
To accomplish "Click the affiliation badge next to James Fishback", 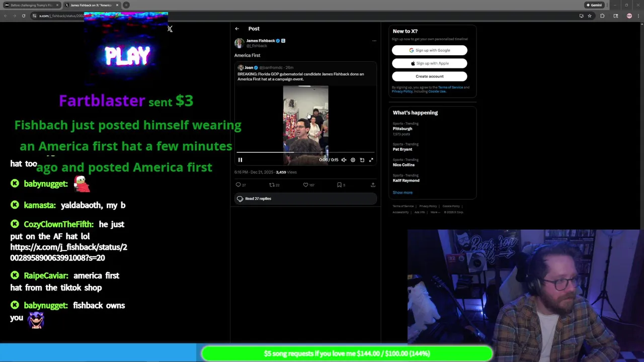I will pos(283,41).
